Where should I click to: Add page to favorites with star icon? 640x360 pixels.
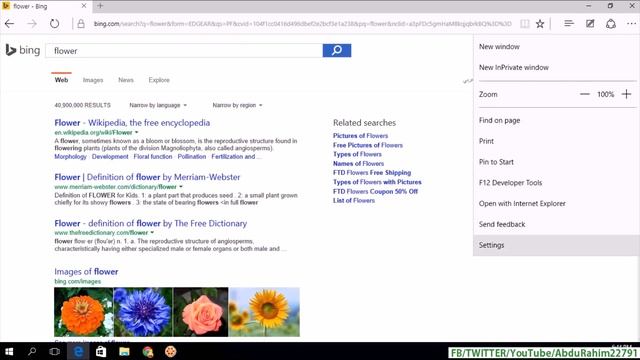[540, 24]
